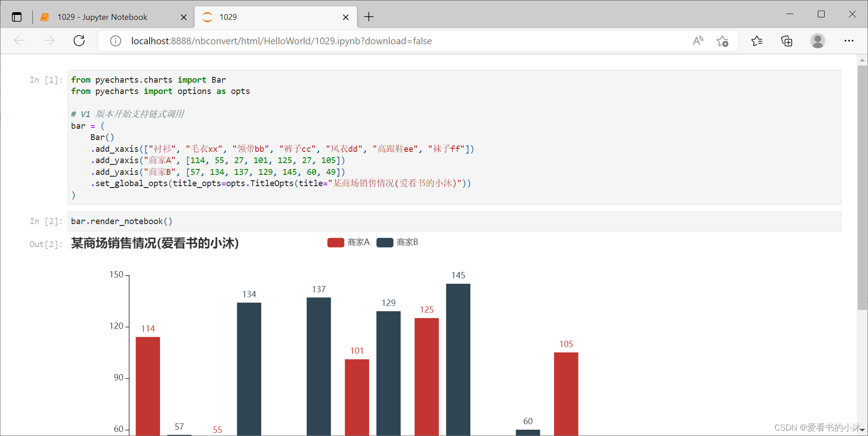Image resolution: width=868 pixels, height=436 pixels.
Task: Click the dark bar labeled 134
Action: 249,369
